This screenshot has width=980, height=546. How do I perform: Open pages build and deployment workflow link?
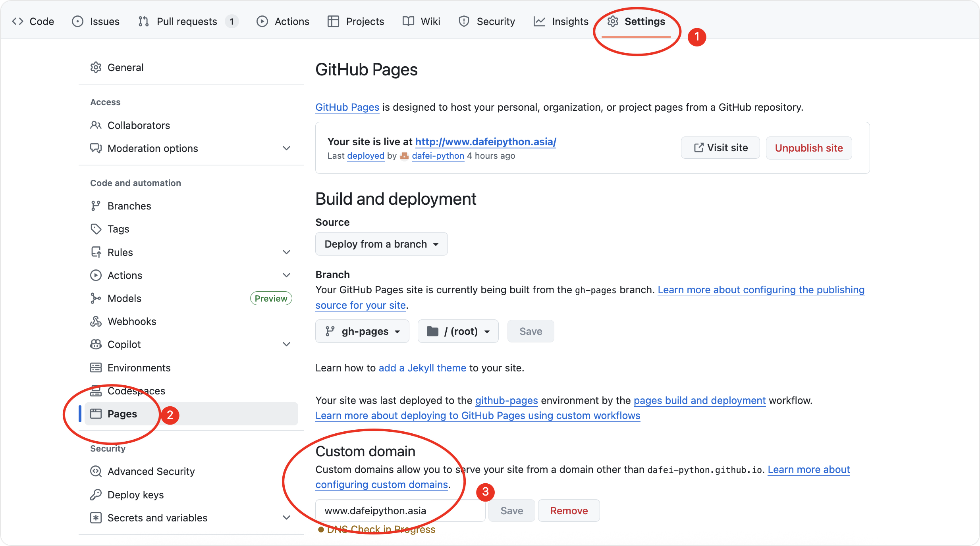700,400
